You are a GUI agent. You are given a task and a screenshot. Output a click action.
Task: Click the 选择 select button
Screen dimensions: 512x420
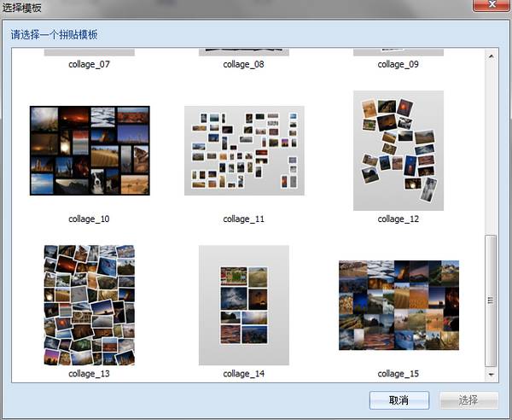tap(468, 400)
